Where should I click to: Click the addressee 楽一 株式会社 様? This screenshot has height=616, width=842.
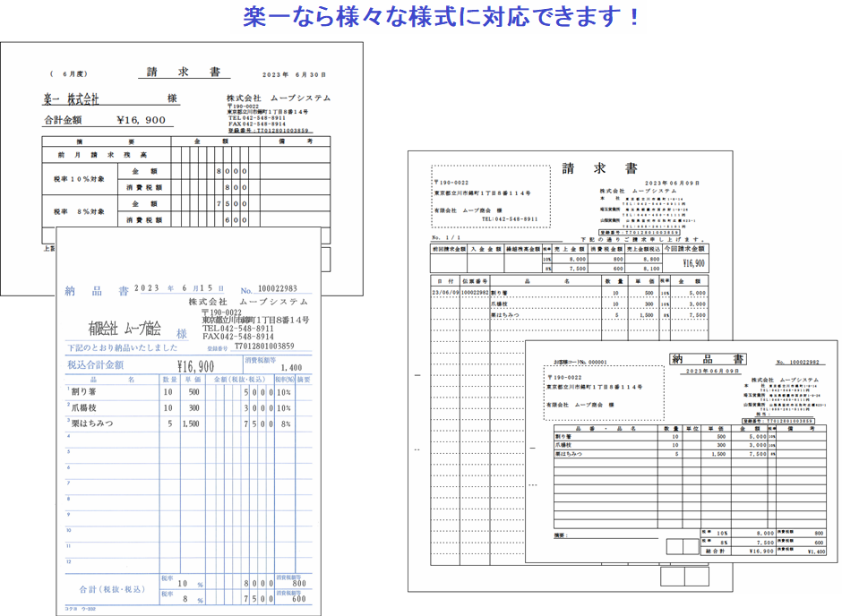coord(110,98)
